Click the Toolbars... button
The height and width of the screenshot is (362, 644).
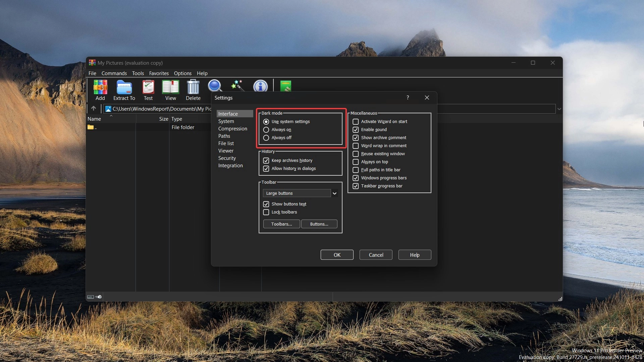point(281,224)
